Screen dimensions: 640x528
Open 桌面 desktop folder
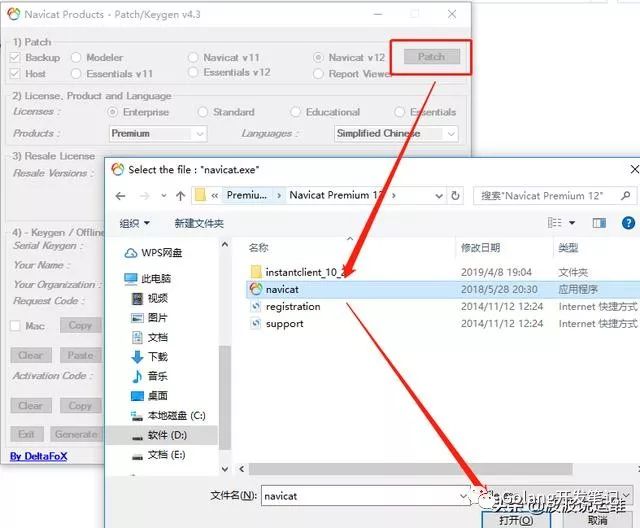tap(149, 396)
